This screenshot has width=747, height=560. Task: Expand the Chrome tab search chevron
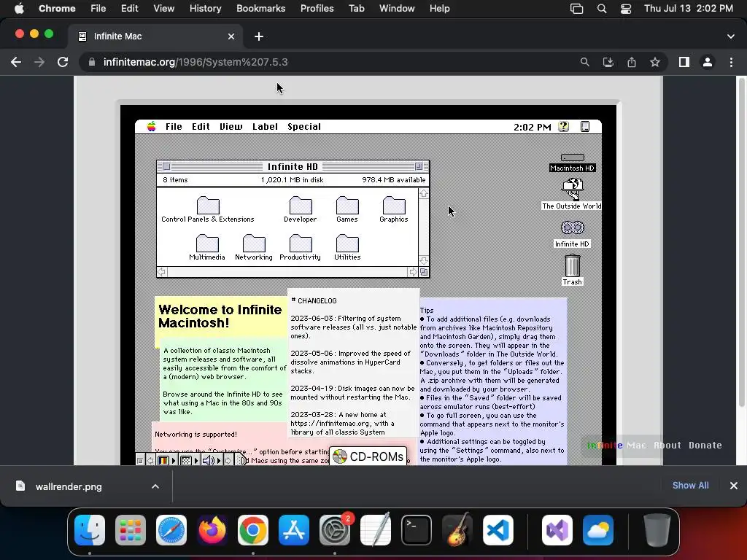pos(731,36)
